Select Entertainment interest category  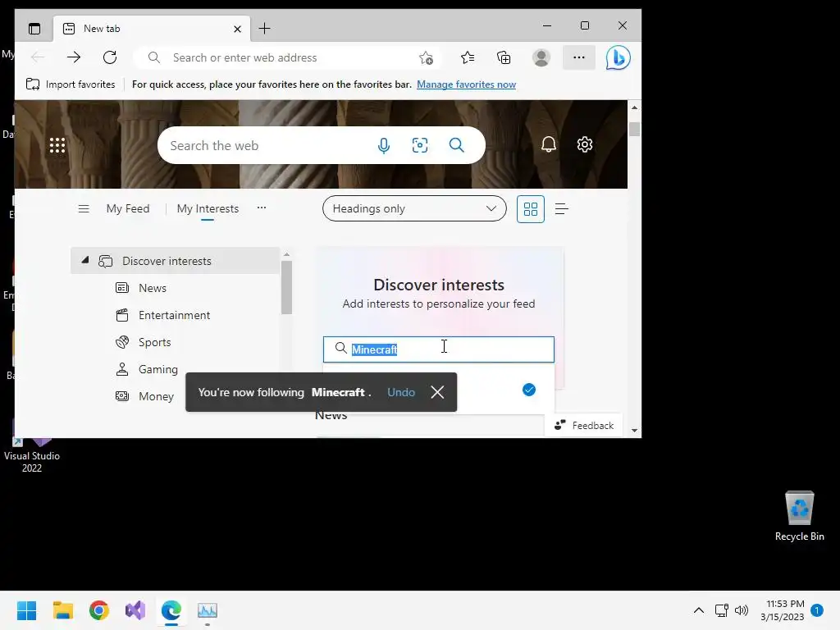point(174,315)
